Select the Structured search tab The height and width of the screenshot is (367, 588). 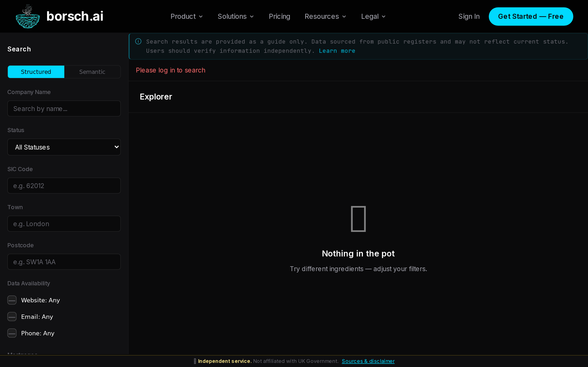pos(36,72)
